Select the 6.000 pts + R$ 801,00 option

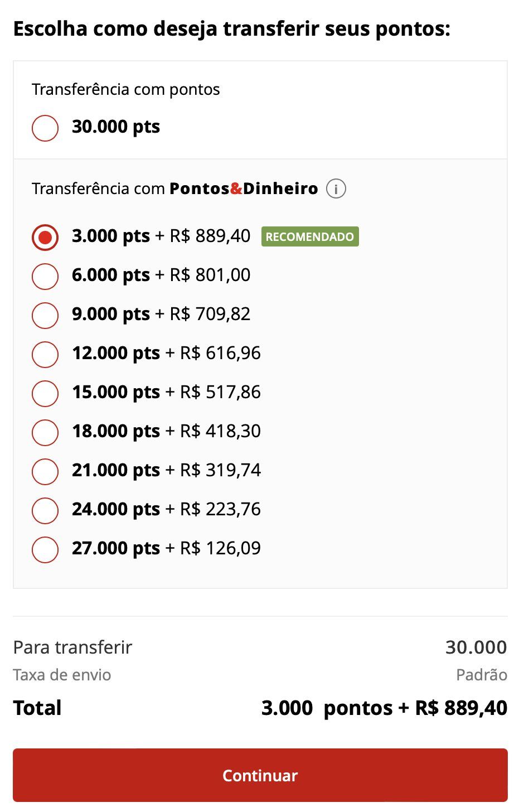coord(45,276)
